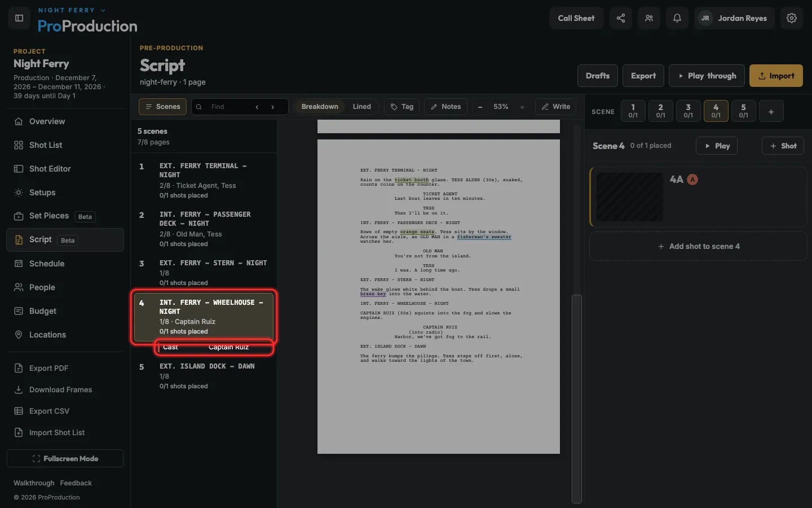Click the Import button

pos(776,76)
